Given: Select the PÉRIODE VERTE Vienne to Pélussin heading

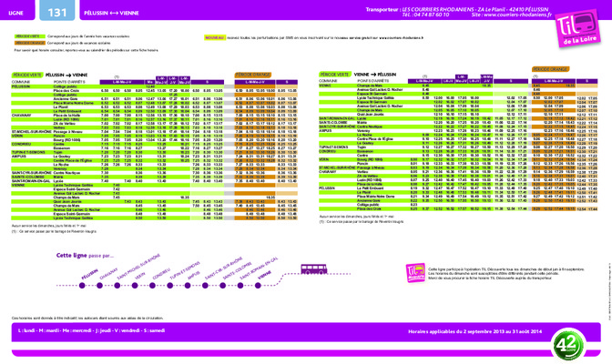Looking at the screenshot, I should tap(358, 74).
